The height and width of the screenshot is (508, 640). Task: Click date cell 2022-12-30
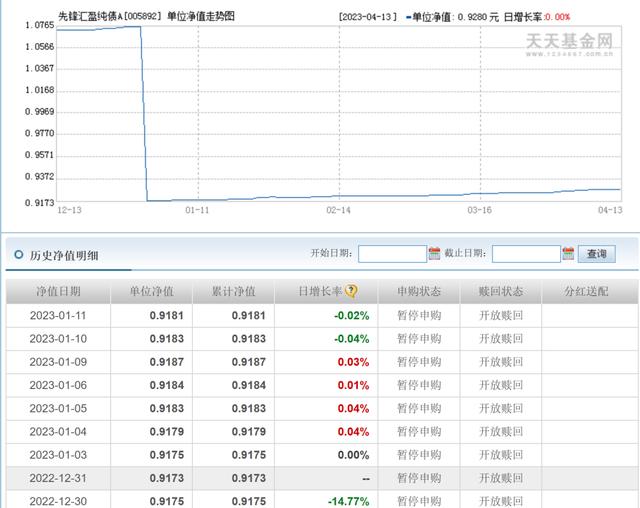[x=58, y=501]
